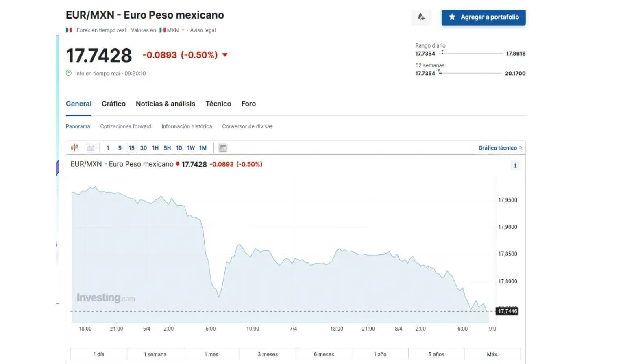Viewport: 625px width, 364px height.
Task: Select the Máx. range button
Action: [x=492, y=354]
